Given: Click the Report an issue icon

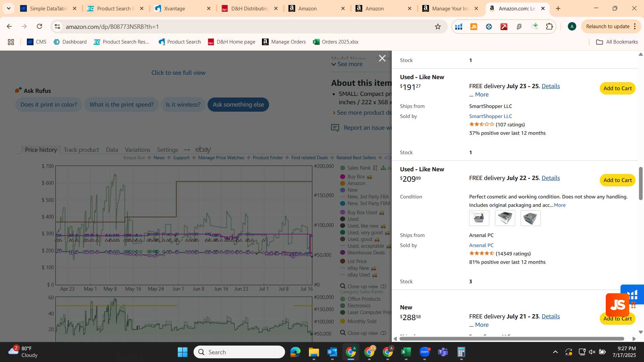Looking at the screenshot, I should click(x=335, y=128).
